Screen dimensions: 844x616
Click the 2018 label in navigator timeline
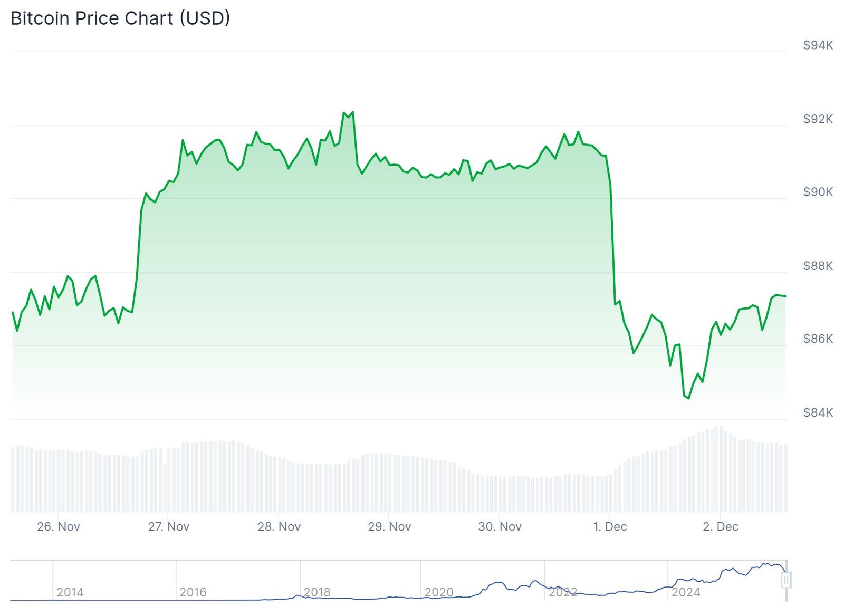pyautogui.click(x=317, y=592)
